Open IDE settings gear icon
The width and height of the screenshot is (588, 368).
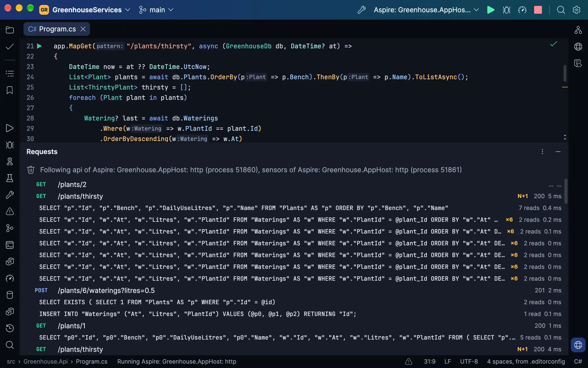576,10
